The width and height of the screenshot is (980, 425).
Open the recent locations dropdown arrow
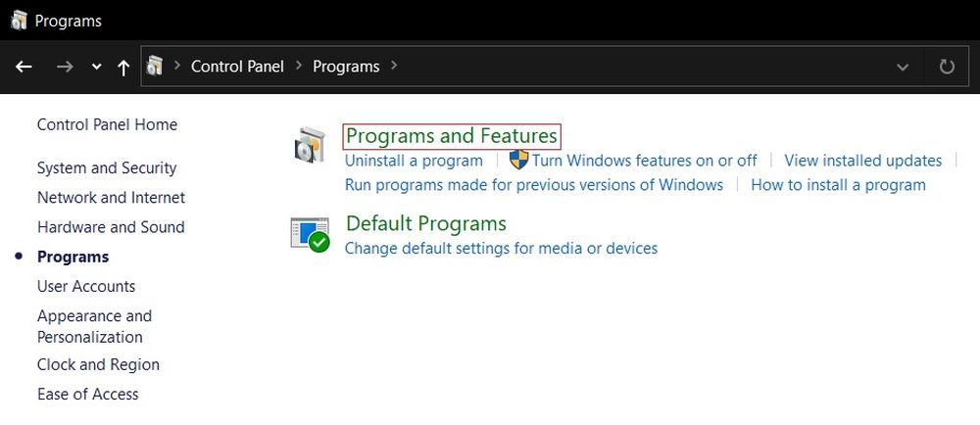(96, 67)
